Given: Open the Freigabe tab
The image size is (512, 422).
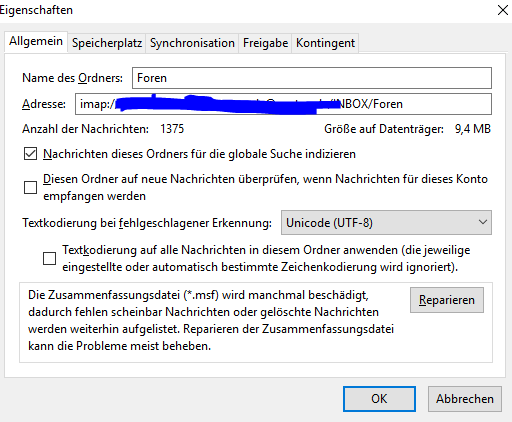Looking at the screenshot, I should click(266, 43).
